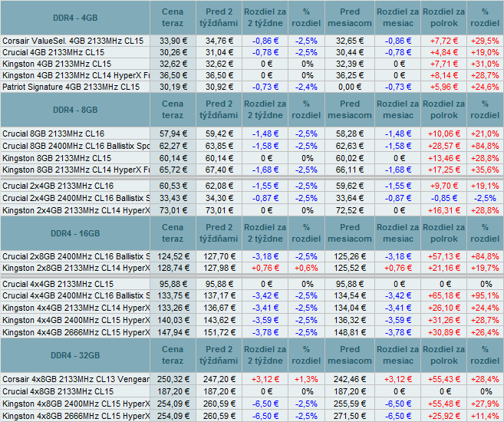Select the DDR4 - 16GB section header
This screenshot has height=422, width=504.
(75, 233)
